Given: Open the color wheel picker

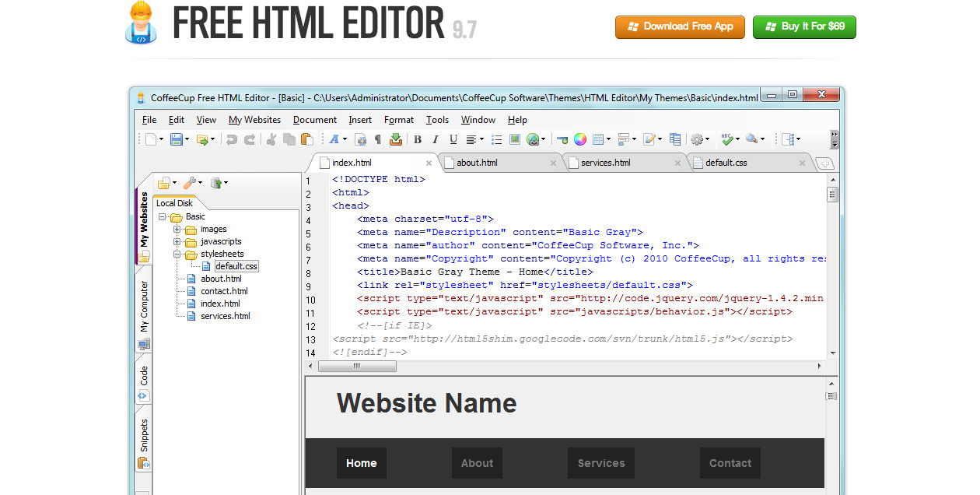Looking at the screenshot, I should point(580,139).
